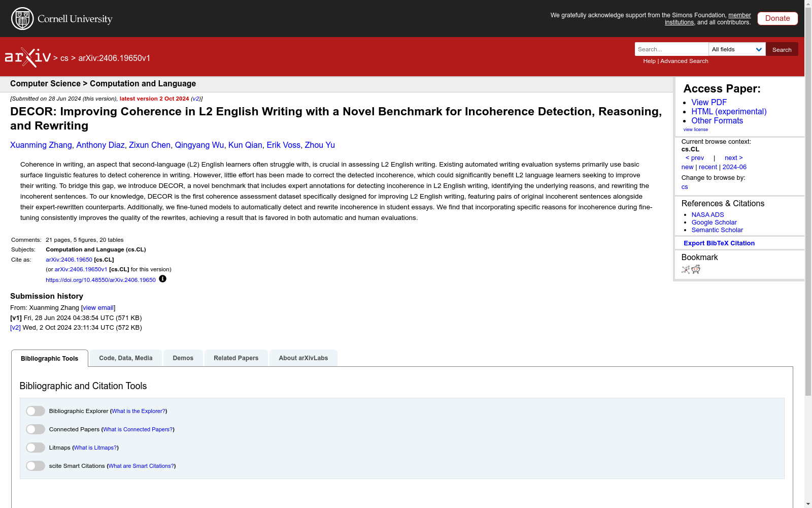Open the View PDF link
812x508 pixels.
709,102
